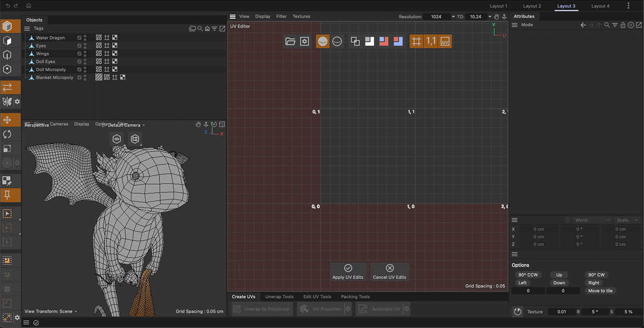Select the pin tool in left toolbar
The image size is (644, 328).
click(8, 195)
